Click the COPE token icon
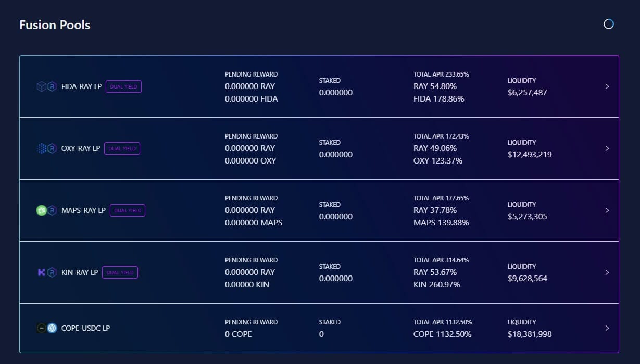 42,328
